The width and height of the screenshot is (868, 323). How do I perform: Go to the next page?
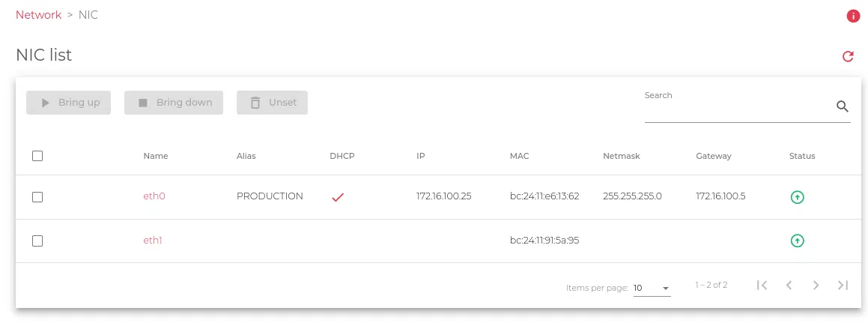click(x=816, y=285)
